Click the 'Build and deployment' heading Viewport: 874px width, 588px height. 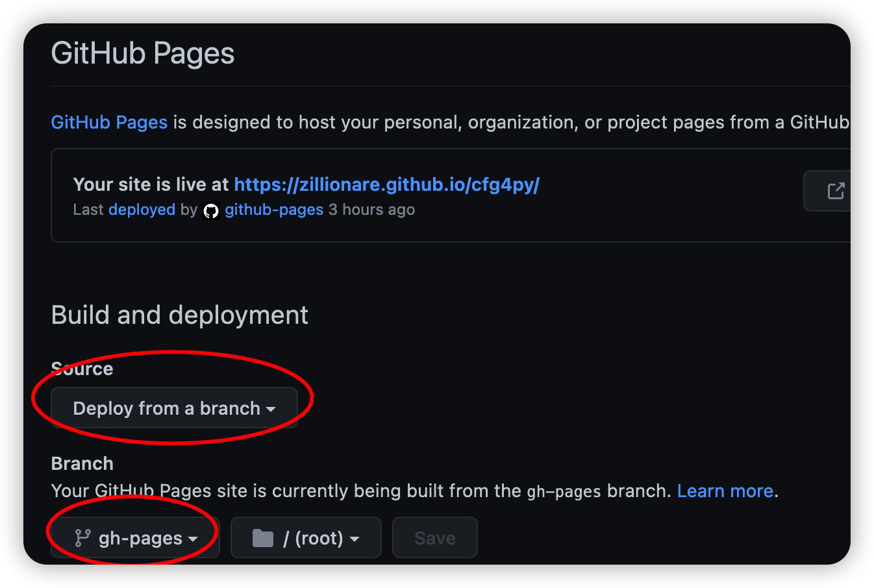tap(180, 315)
